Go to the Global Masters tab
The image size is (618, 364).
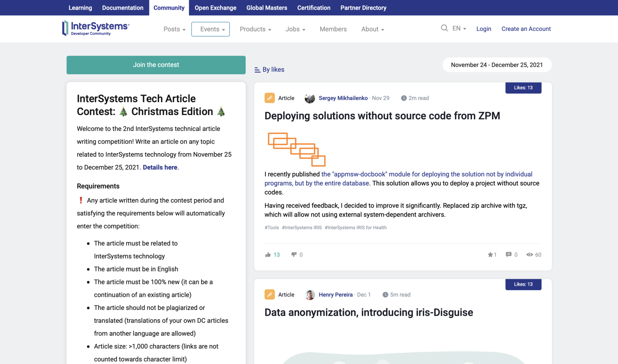click(267, 8)
